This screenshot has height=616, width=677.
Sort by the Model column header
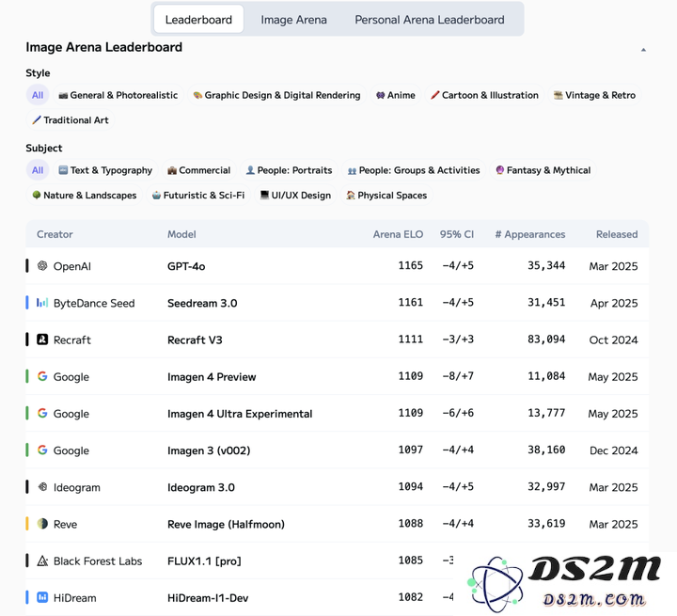181,234
